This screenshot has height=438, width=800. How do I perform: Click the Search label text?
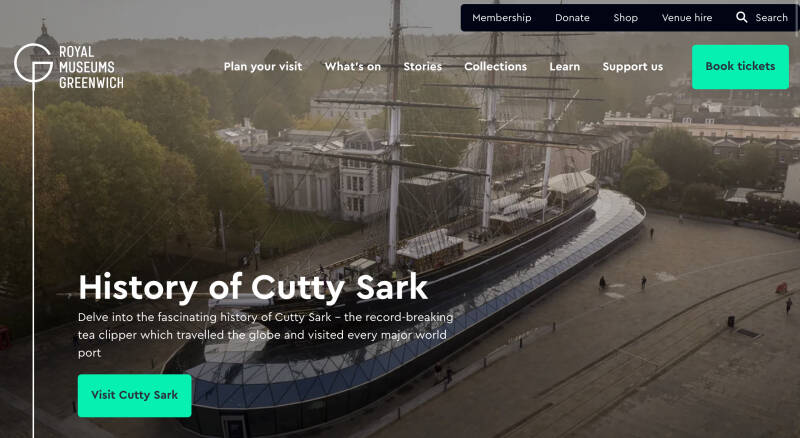tap(771, 17)
